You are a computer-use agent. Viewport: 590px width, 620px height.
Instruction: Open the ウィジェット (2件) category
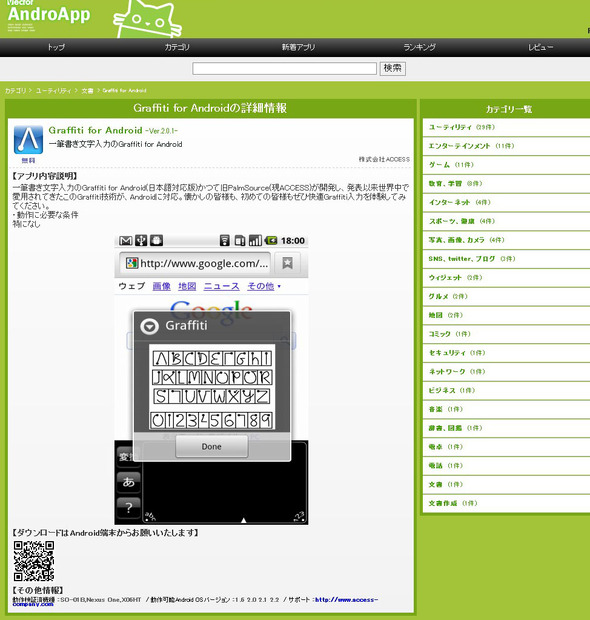click(x=506, y=278)
